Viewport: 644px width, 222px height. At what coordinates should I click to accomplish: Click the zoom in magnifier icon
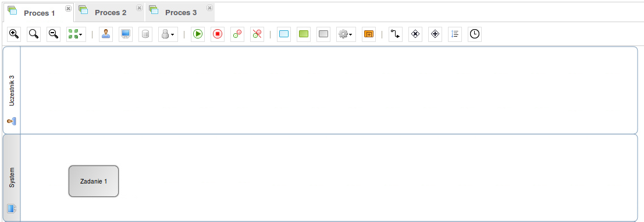[14, 34]
